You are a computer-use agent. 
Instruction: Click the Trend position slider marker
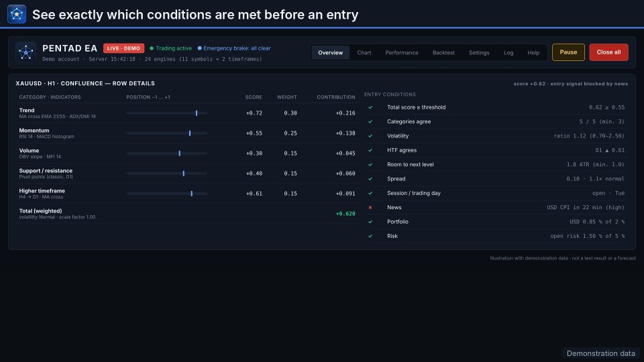[197, 113]
